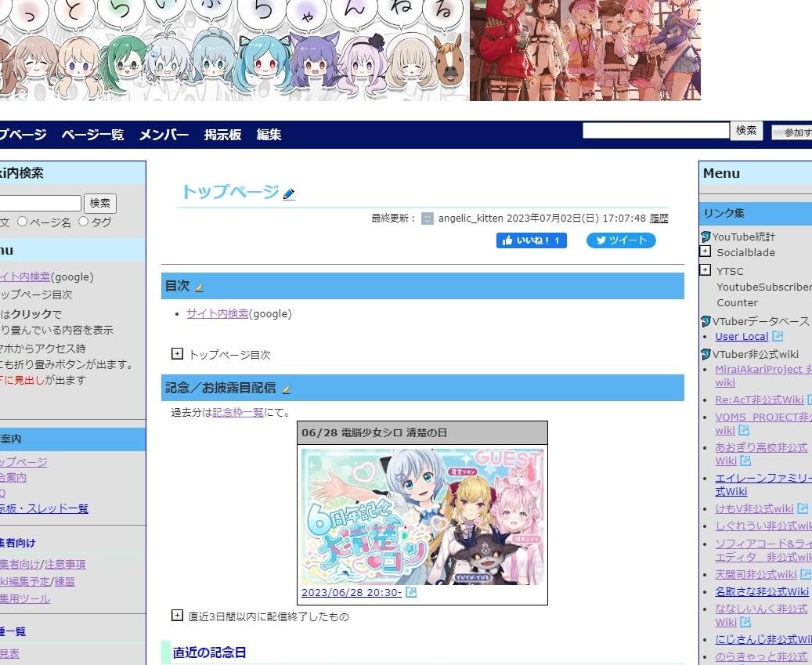Click the external link icon after VOMS_PROJECT wiki
This screenshot has width=812, height=665.
click(x=744, y=430)
